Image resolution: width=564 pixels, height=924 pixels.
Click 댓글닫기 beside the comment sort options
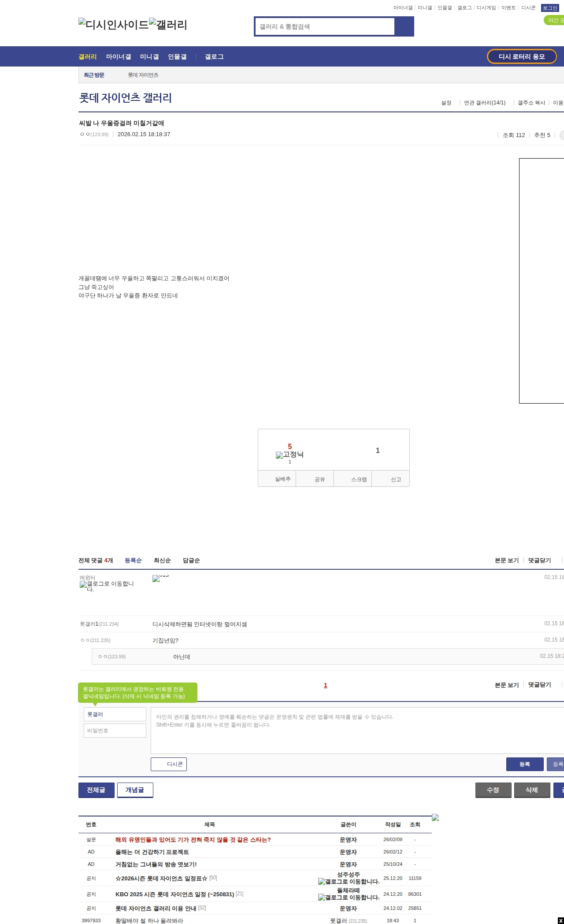[x=540, y=560]
